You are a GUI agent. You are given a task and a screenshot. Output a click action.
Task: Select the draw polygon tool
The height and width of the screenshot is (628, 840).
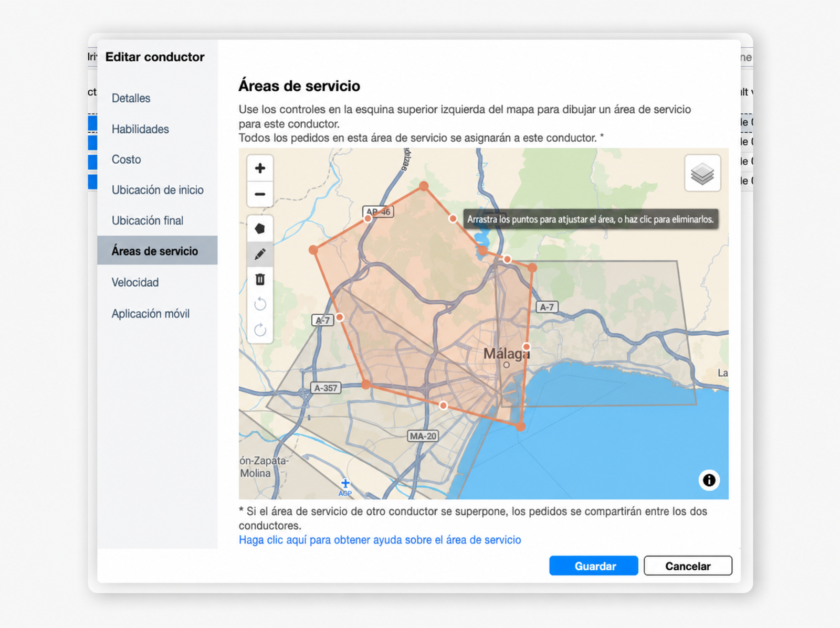[260, 229]
